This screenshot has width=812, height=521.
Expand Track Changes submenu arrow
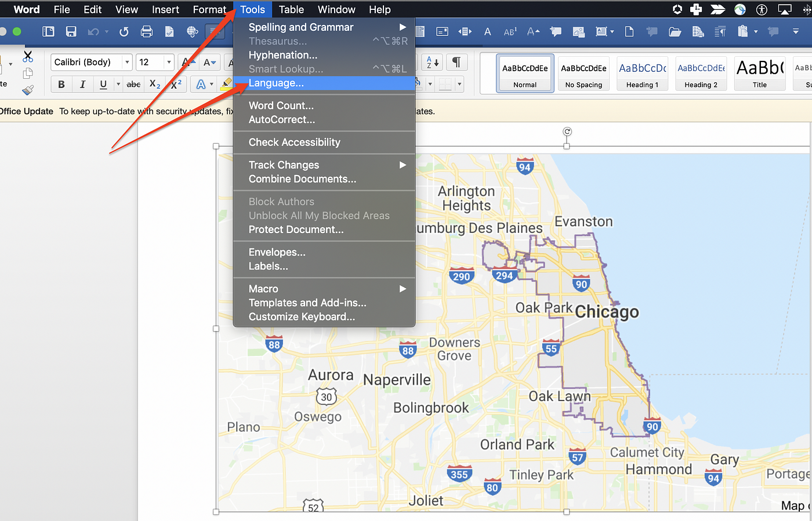click(403, 165)
